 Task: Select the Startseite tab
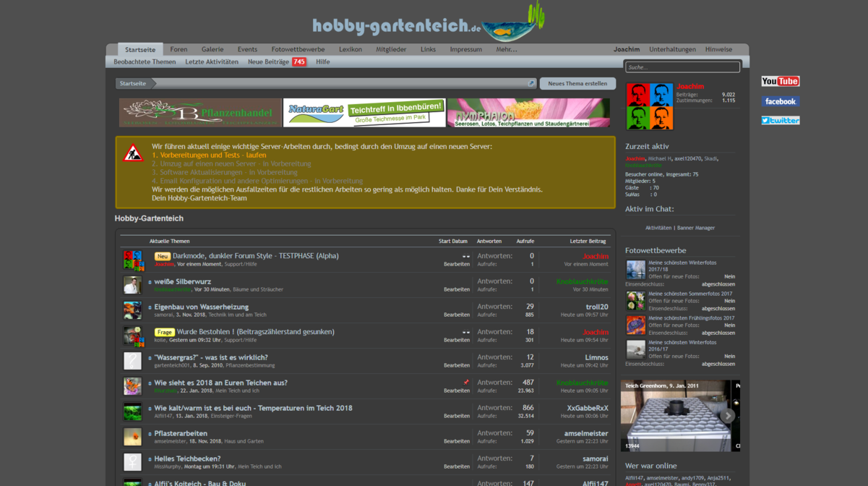click(140, 50)
